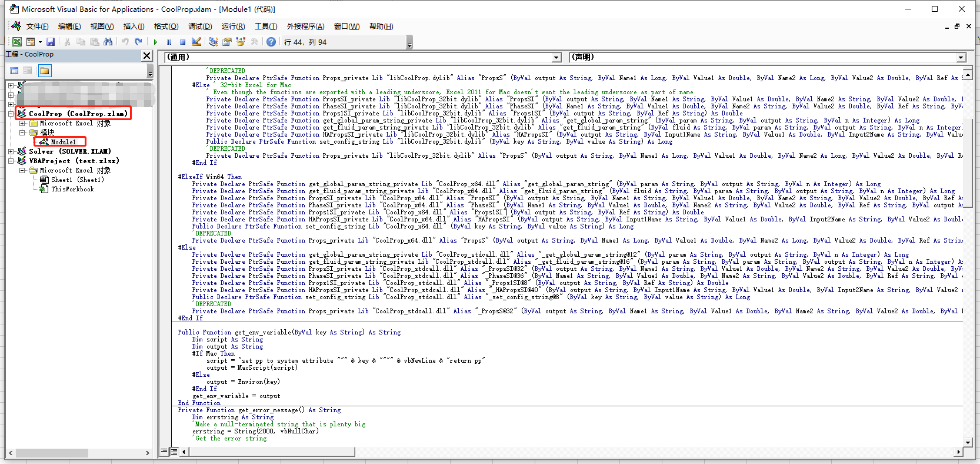Click the Reset stop square icon
Screen dimensions: 980x464
(x=182, y=42)
